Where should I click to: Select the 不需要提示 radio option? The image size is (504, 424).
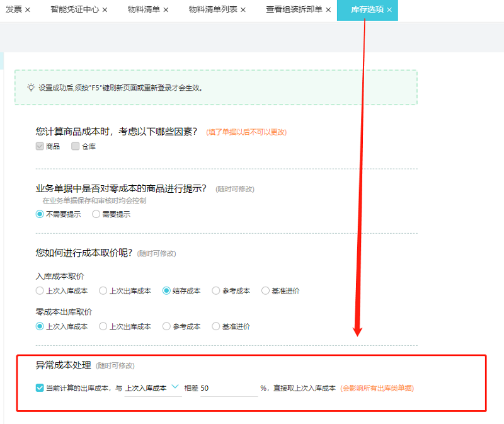[40, 214]
